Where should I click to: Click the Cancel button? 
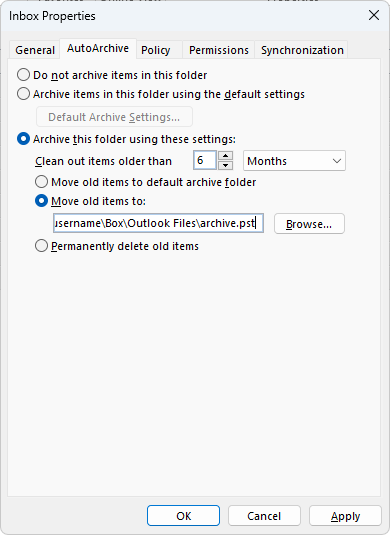pyautogui.click(x=264, y=516)
